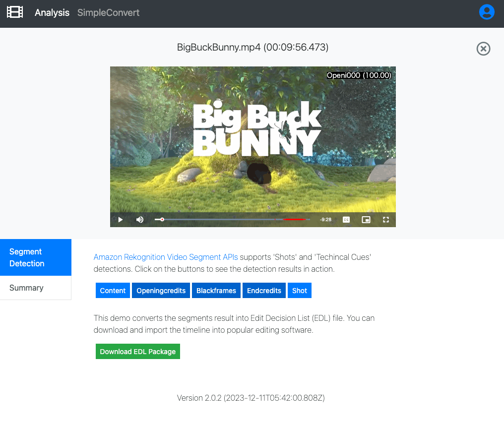Download the EDL Package
Viewport: 504px width, 426px height.
pos(138,352)
